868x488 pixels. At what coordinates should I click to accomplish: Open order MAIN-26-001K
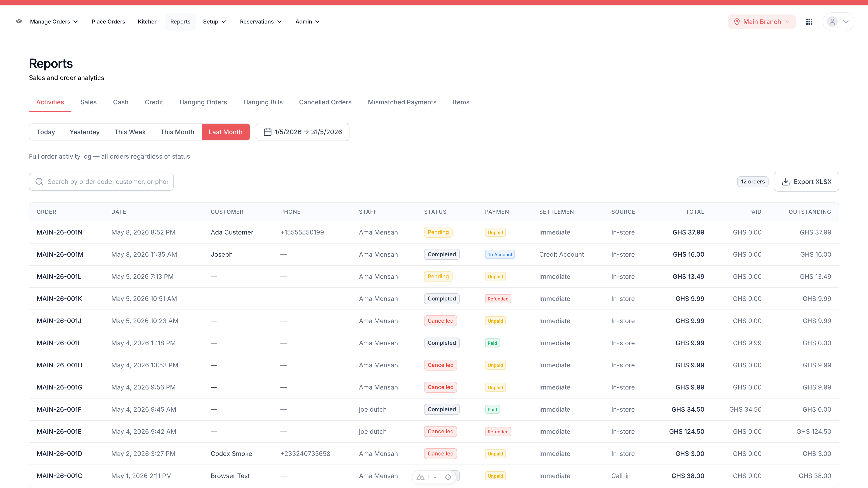[59, 299]
